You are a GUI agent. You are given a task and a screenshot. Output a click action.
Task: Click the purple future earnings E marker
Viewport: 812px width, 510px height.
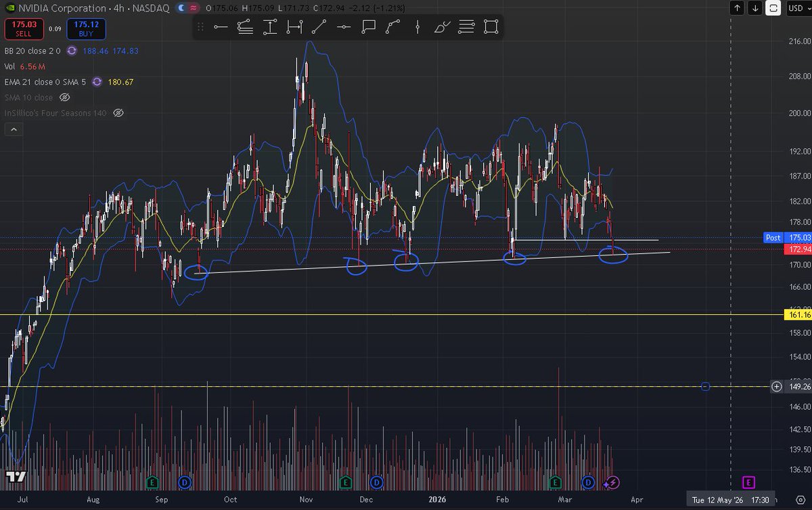click(x=748, y=482)
